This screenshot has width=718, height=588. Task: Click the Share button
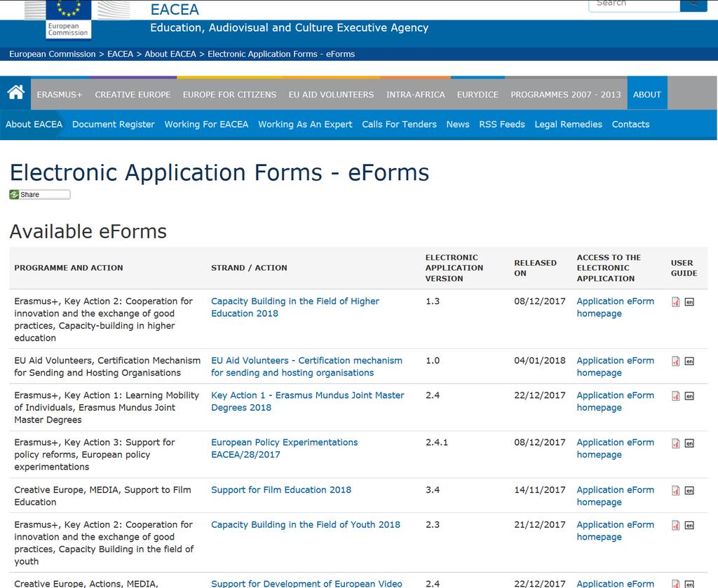(40, 194)
